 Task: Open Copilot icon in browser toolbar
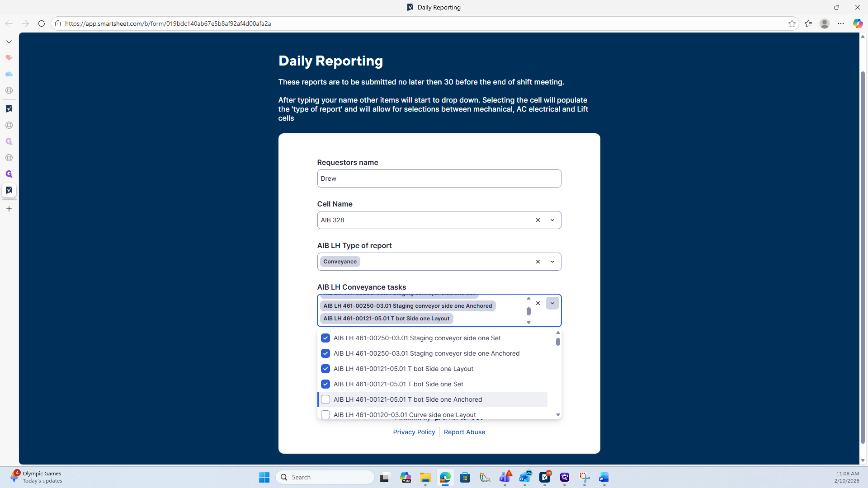[x=857, y=23]
